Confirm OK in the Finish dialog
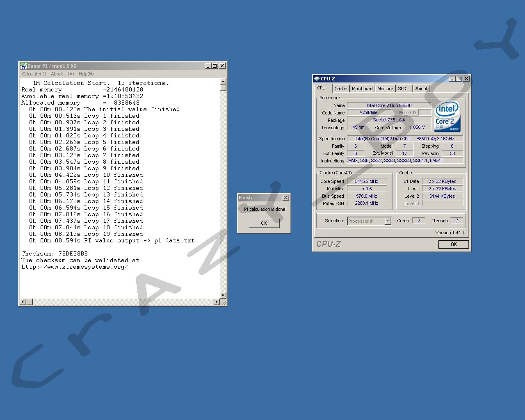 click(264, 223)
